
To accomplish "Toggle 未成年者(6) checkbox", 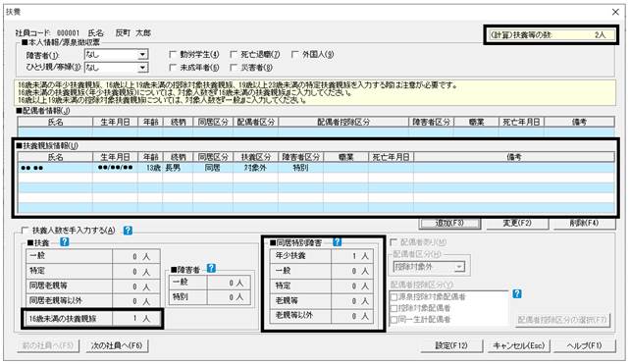I will [173, 68].
